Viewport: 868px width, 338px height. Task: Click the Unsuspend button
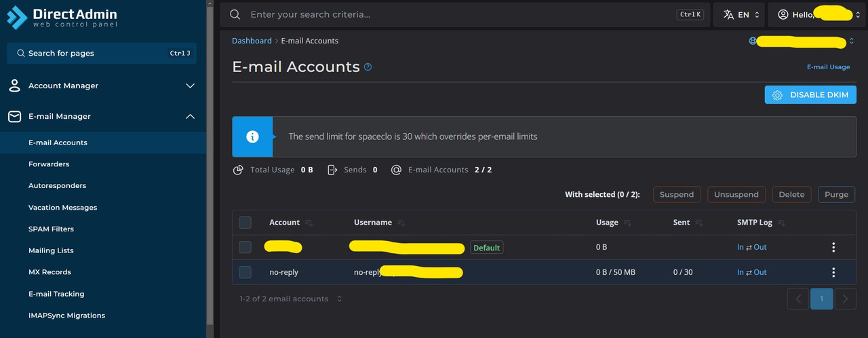[x=736, y=194]
